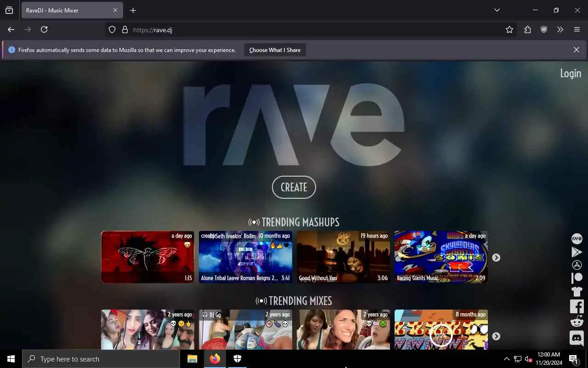Open the Facebook icon link

577,306
